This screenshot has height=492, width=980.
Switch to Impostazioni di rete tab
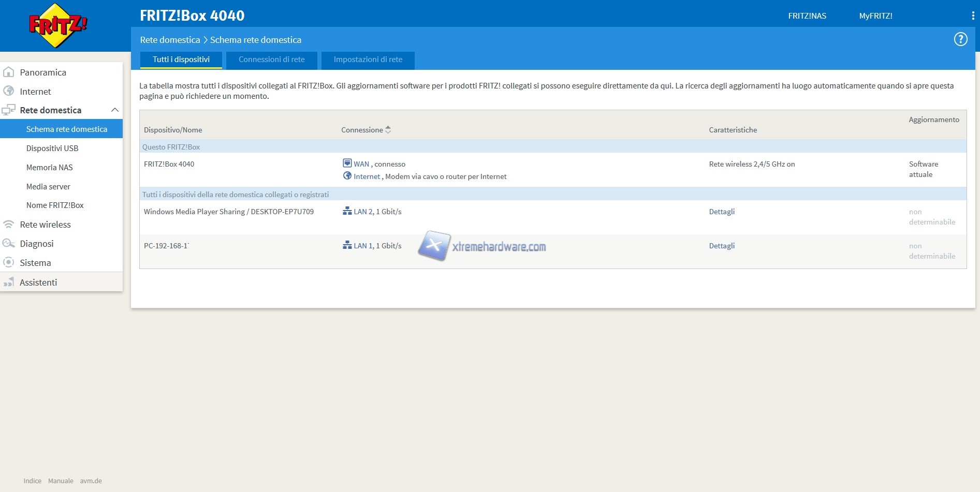pos(368,59)
